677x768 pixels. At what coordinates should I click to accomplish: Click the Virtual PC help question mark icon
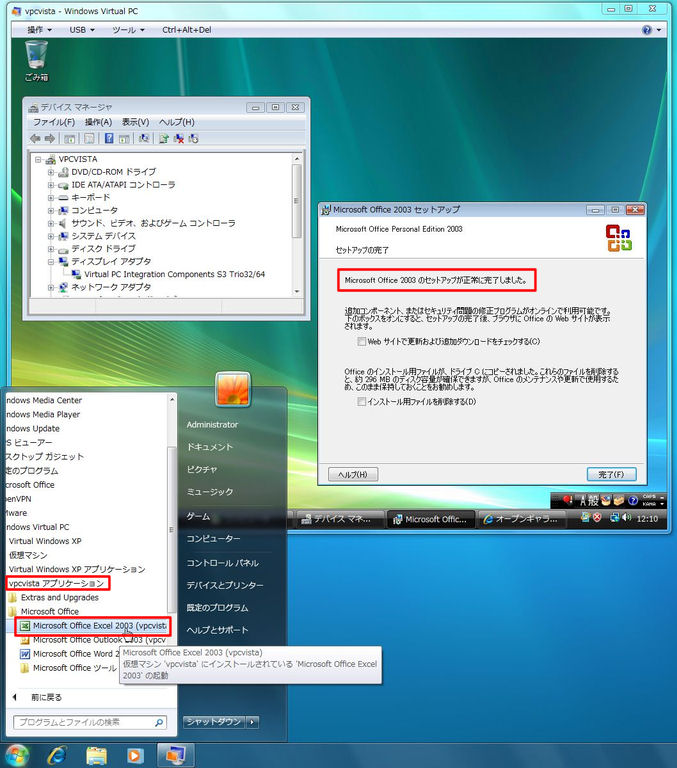[x=647, y=30]
